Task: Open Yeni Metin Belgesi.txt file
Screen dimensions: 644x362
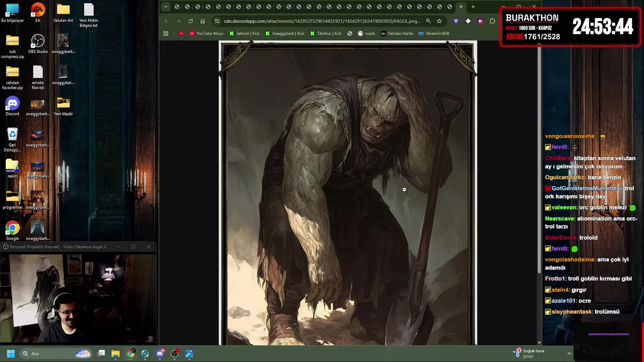Action: (89, 16)
